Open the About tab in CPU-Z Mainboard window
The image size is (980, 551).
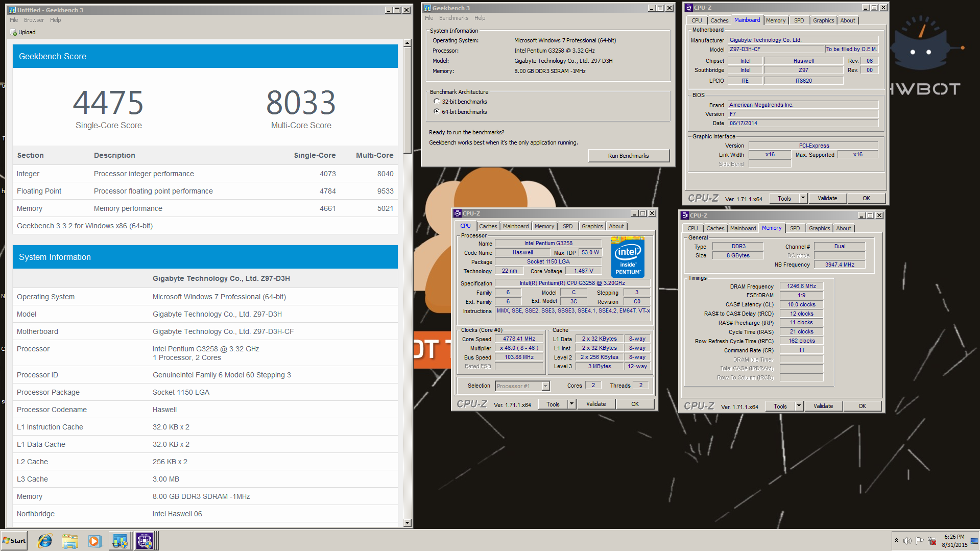(848, 20)
